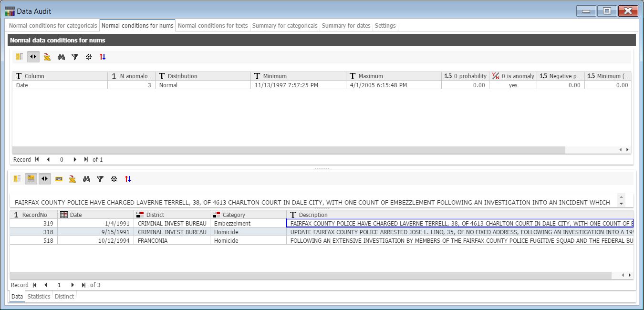Open the Find search using the binoculars icon
This screenshot has height=310, width=644.
pos(61,57)
